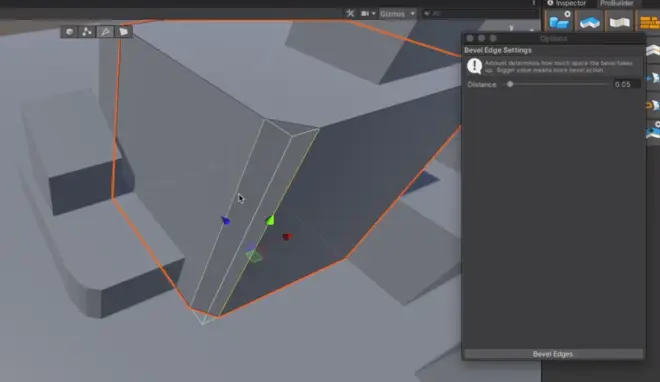This screenshot has height=382, width=660.
Task: Switch to the ProBuilder tab
Action: 617,3
